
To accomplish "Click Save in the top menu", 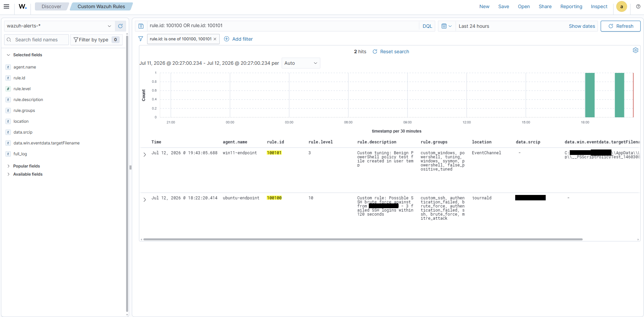I will click(504, 6).
